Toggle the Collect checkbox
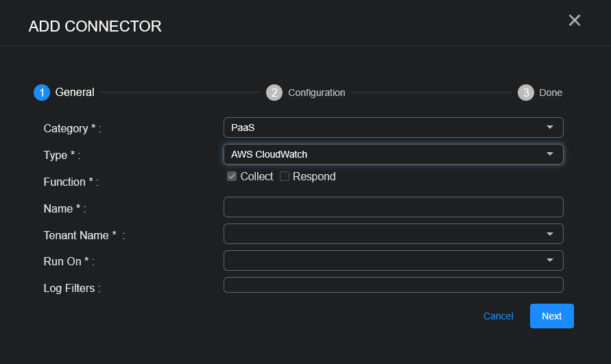611x364 pixels. point(232,177)
